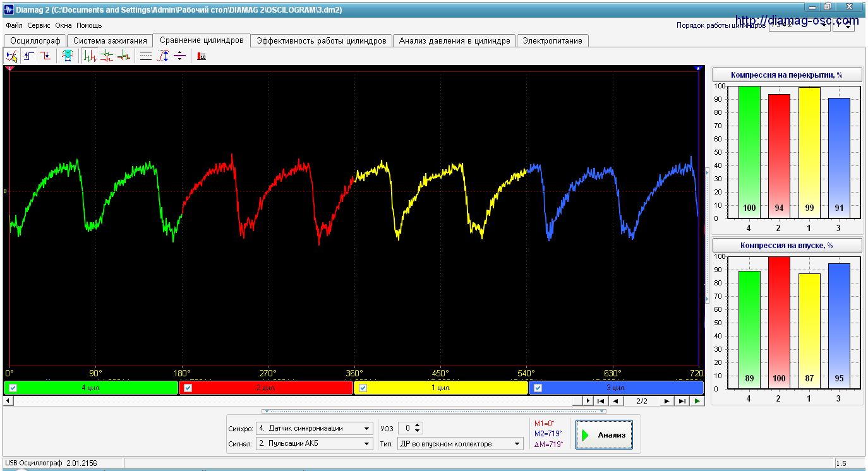This screenshot has height=471, width=868.
Task: Click the M2=719° marker readout
Action: click(x=548, y=434)
